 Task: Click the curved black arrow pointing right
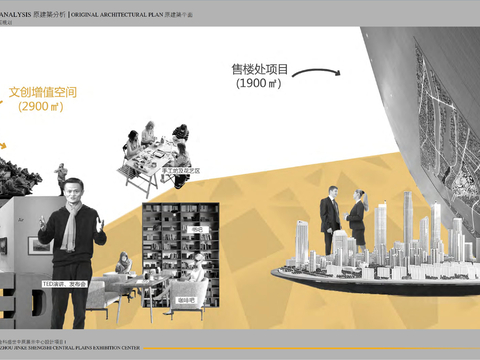(316, 72)
